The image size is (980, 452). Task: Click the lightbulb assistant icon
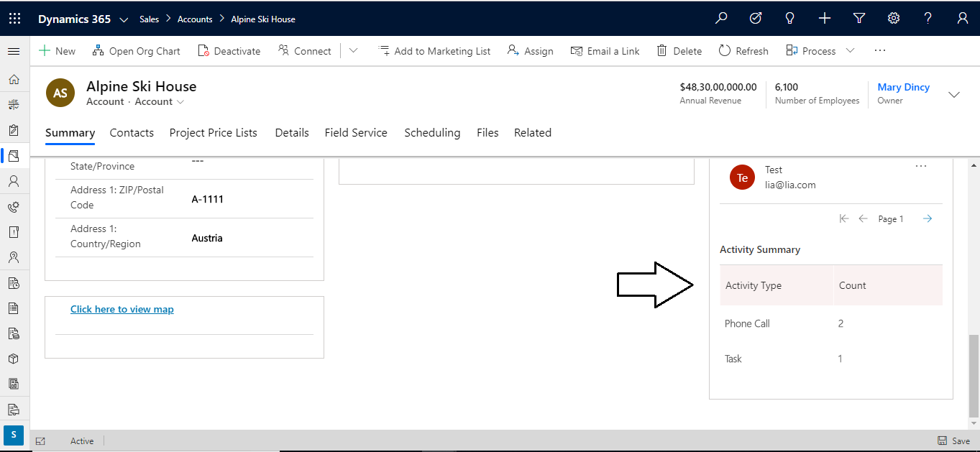point(790,19)
